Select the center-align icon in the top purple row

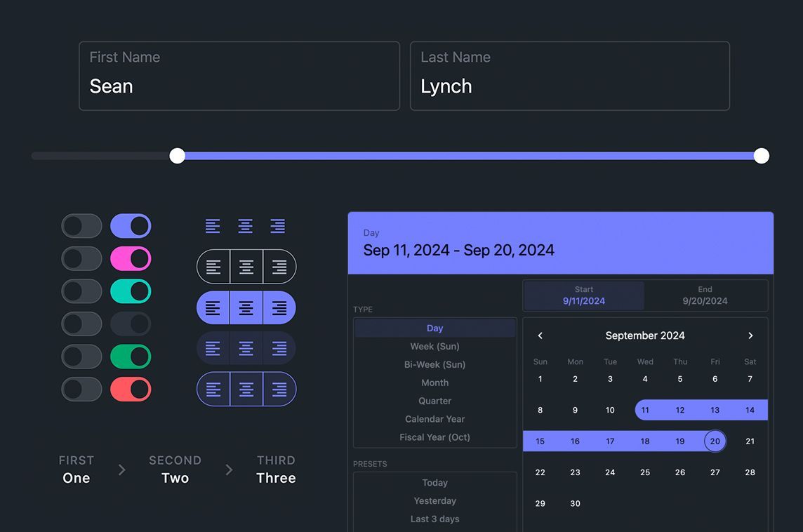[x=245, y=225]
